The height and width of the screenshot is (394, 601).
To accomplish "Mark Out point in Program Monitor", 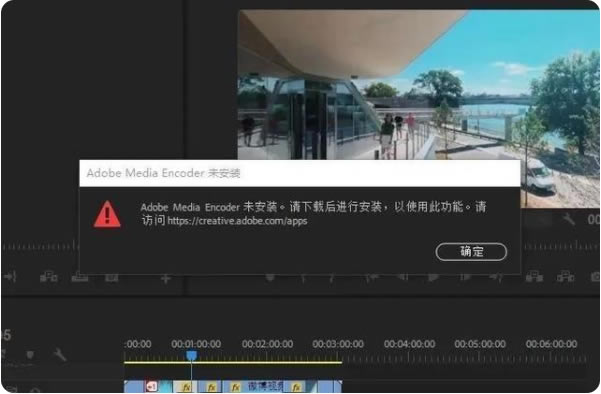I will pos(332,277).
